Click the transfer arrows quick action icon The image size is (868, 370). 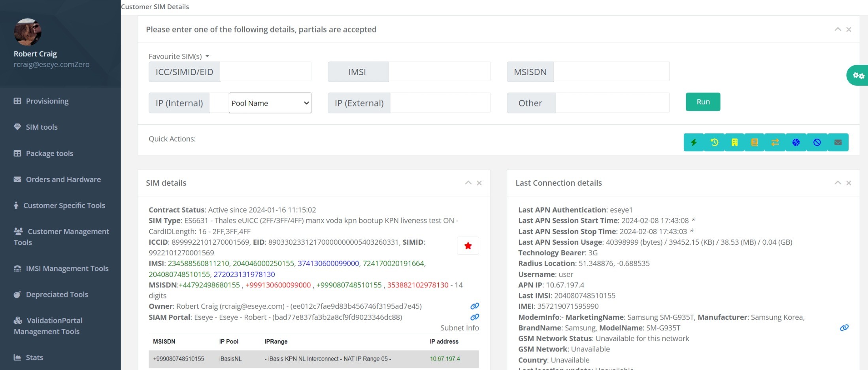point(775,142)
